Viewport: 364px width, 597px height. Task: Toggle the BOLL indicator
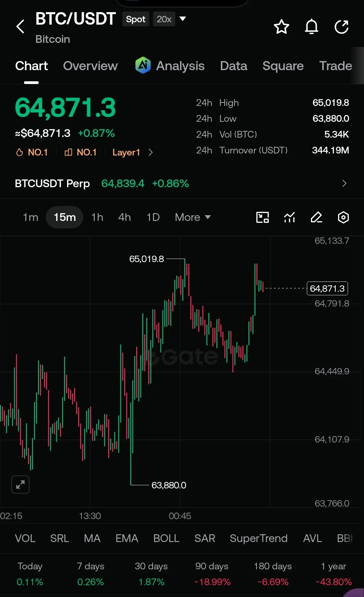[166, 538]
